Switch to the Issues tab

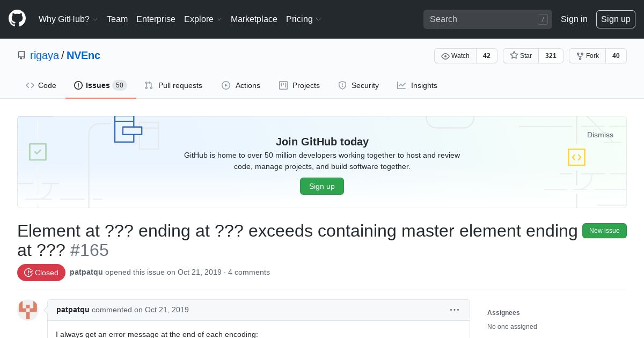point(100,85)
